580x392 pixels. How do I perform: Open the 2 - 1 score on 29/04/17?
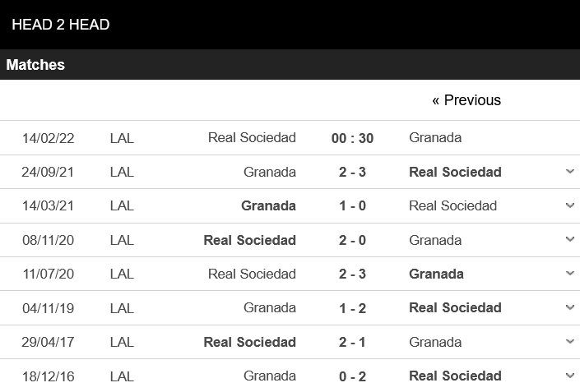[x=352, y=342]
